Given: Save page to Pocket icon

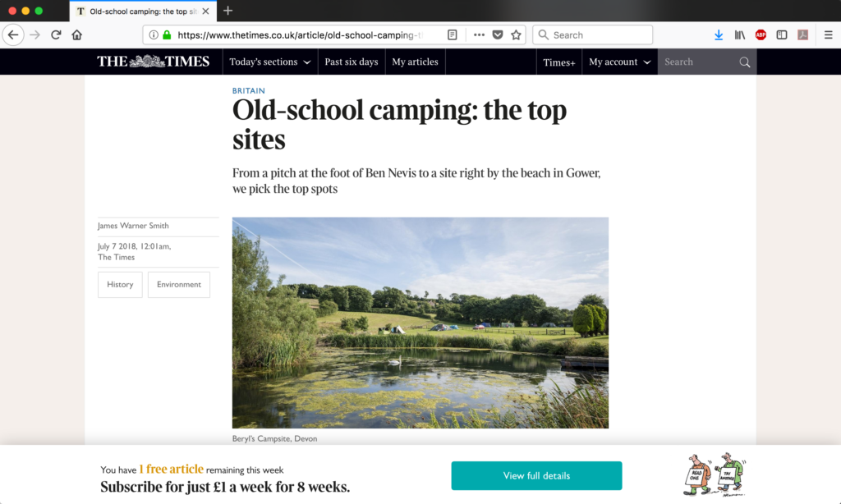Looking at the screenshot, I should click(498, 34).
